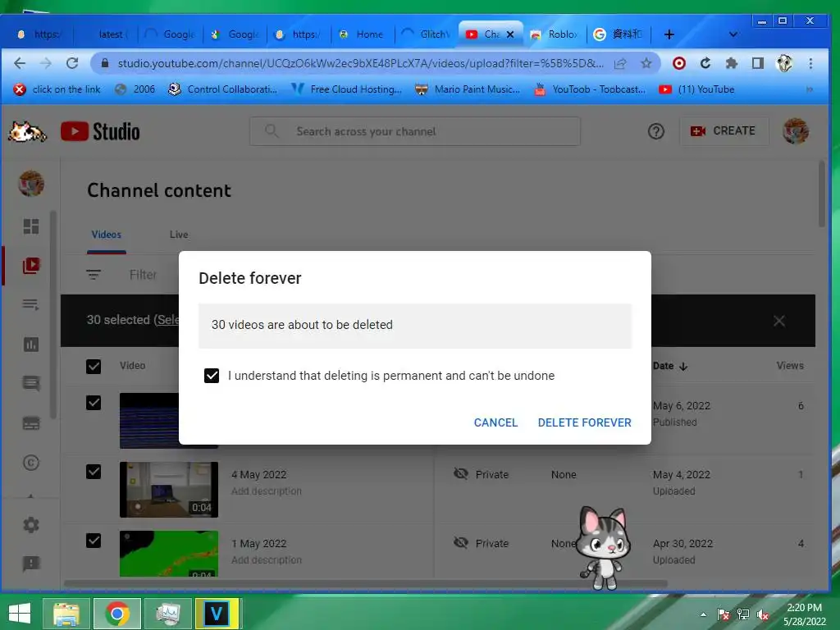Switch to the Videos tab
The height and width of the screenshot is (630, 840).
point(106,235)
